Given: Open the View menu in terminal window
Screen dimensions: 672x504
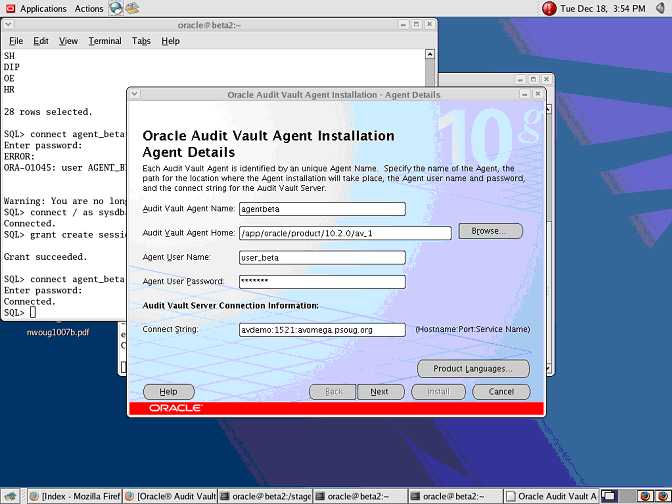Looking at the screenshot, I should tap(68, 41).
